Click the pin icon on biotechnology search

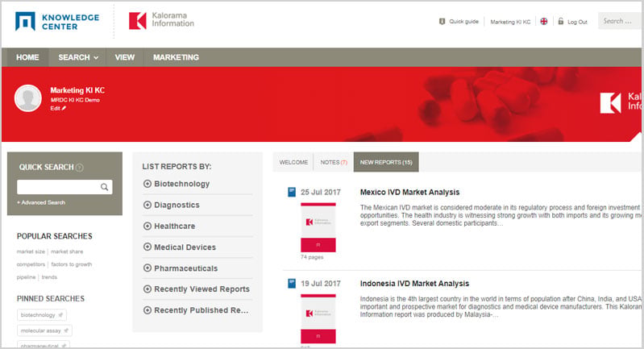60,315
